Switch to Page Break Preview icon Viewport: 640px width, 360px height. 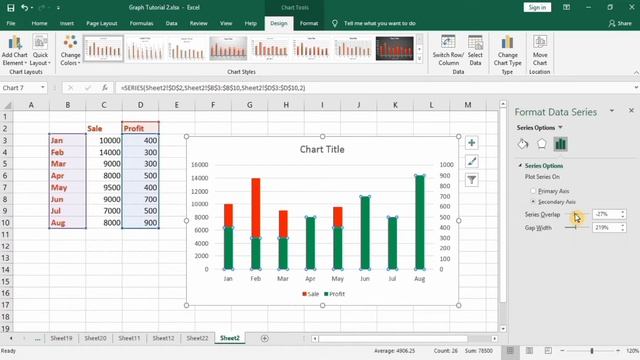tap(548, 351)
